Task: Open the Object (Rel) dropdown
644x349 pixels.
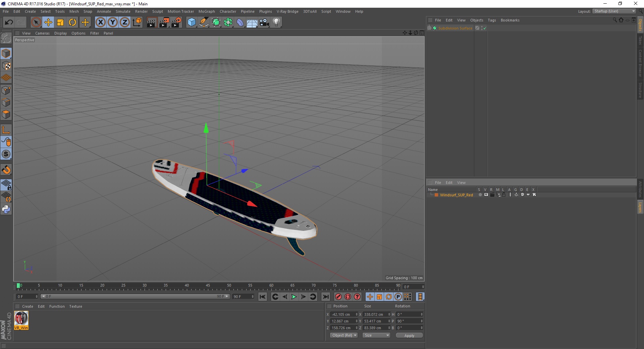Action: coord(344,335)
